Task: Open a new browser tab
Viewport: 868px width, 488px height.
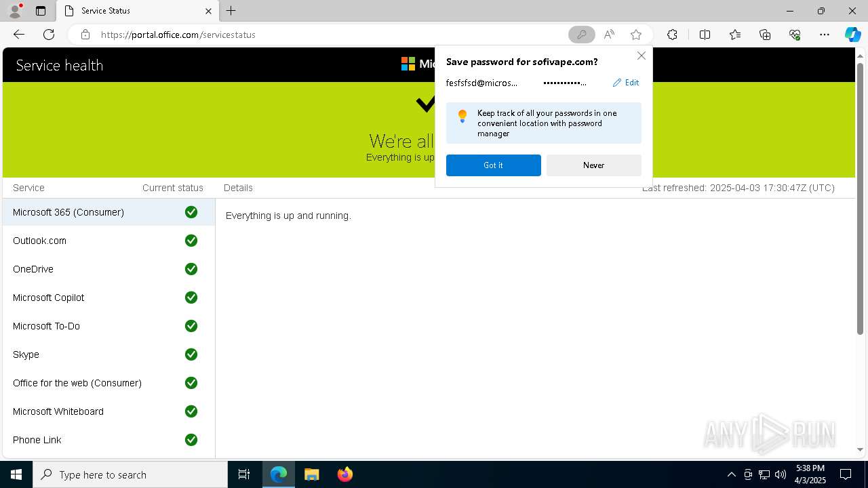Action: 231,11
